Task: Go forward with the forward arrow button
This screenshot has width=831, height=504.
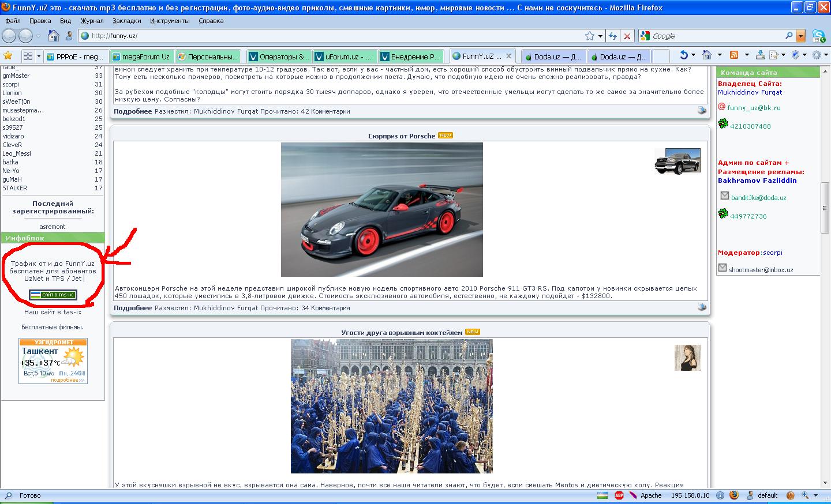Action: [25, 36]
